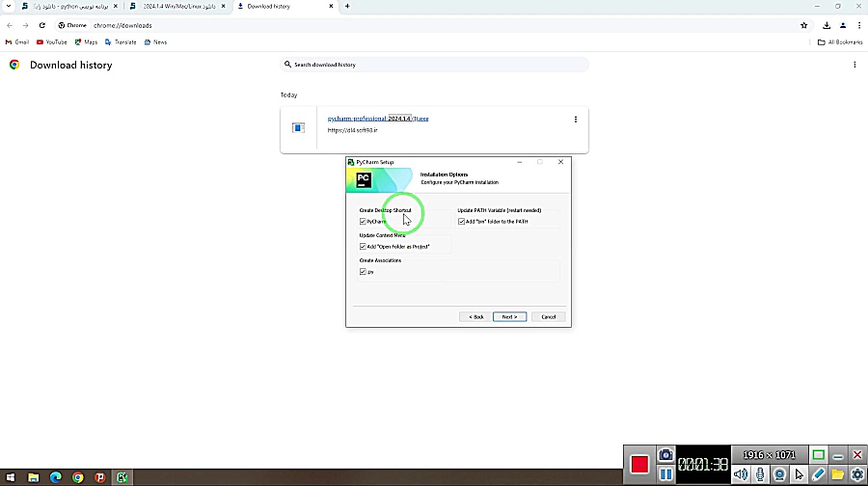Focus the Search download history field
The image size is (868, 486).
point(434,65)
